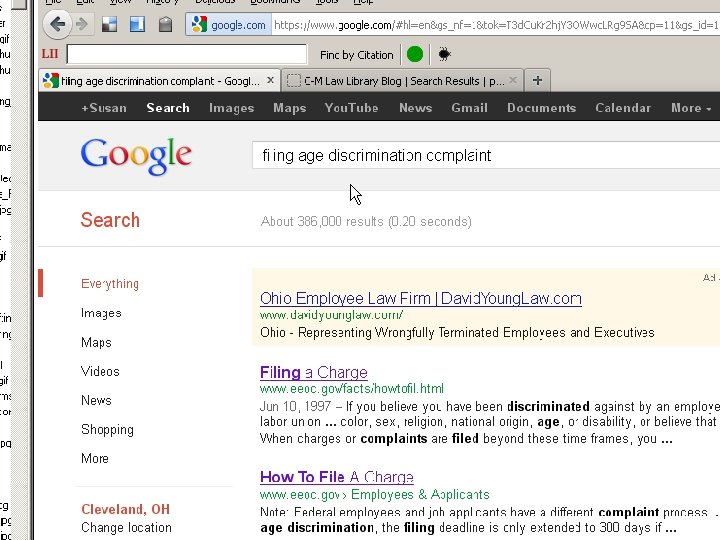Open Calendar in the Google bar

[623, 108]
